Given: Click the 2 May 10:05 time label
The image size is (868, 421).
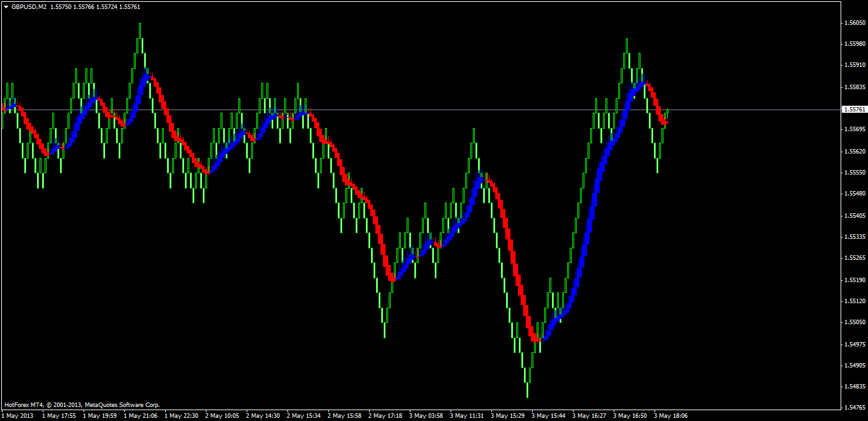Looking at the screenshot, I should tap(222, 416).
